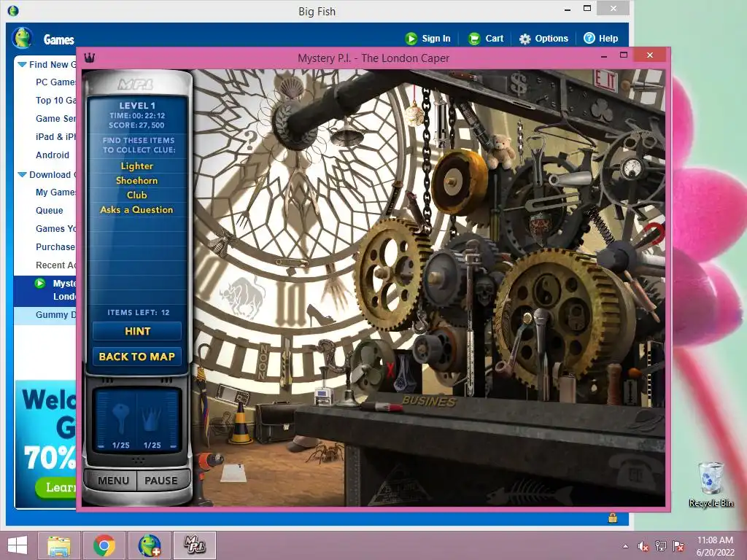Collapse the Download section in sidebar
This screenshot has width=747, height=560.
coord(22,174)
